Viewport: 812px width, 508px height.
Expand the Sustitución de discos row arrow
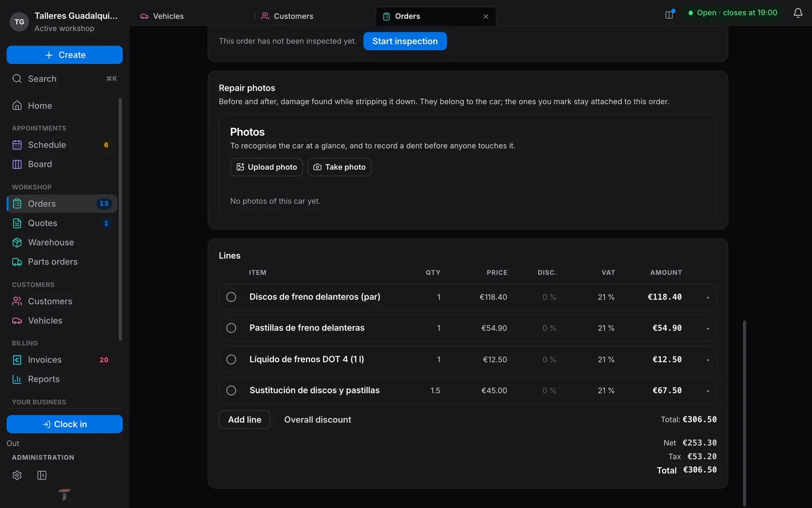(x=708, y=391)
